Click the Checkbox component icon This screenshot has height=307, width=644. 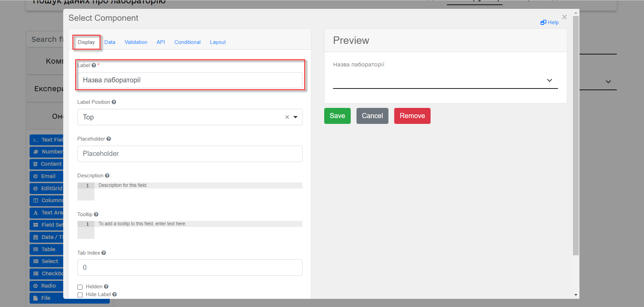[36, 274]
